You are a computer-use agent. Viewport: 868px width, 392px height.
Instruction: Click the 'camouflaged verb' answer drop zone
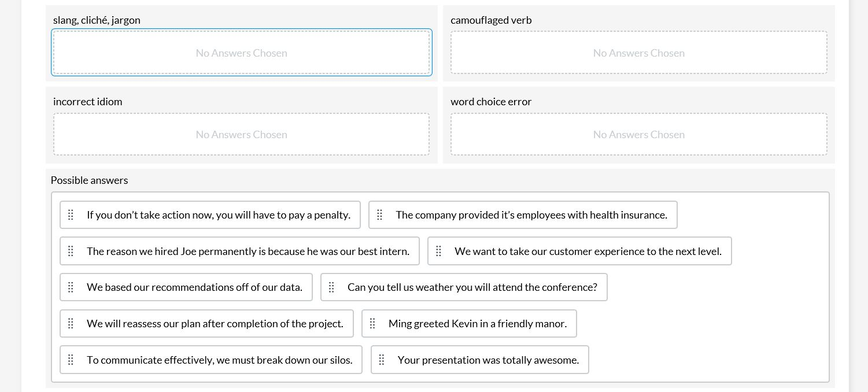click(x=638, y=53)
